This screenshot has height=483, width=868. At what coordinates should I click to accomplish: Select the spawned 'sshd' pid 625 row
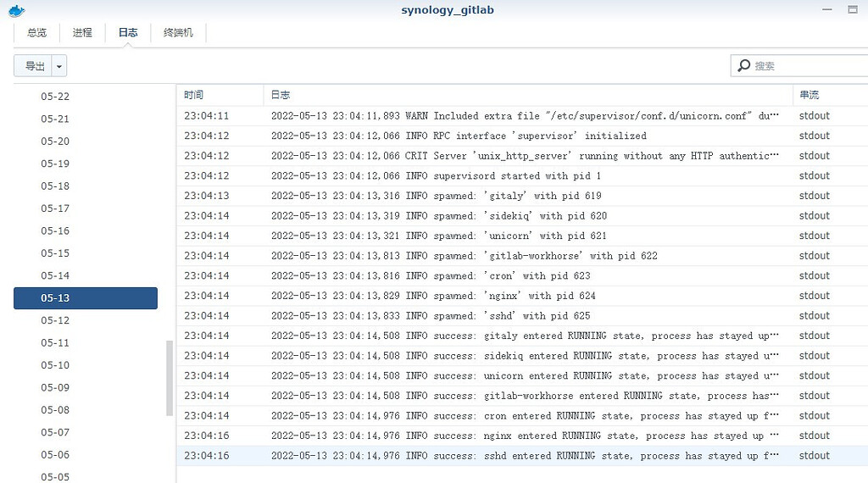(522, 315)
